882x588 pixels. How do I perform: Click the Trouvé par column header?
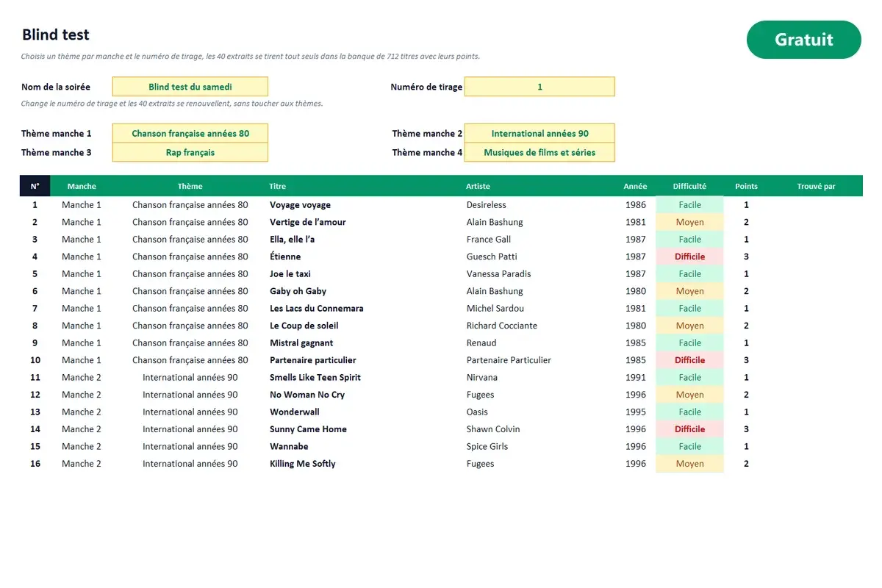pos(816,186)
